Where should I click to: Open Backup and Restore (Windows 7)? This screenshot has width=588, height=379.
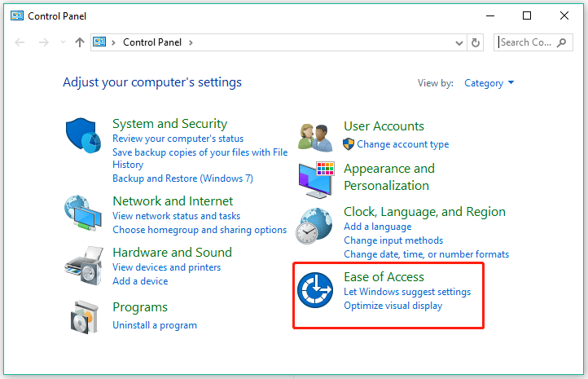click(x=182, y=178)
